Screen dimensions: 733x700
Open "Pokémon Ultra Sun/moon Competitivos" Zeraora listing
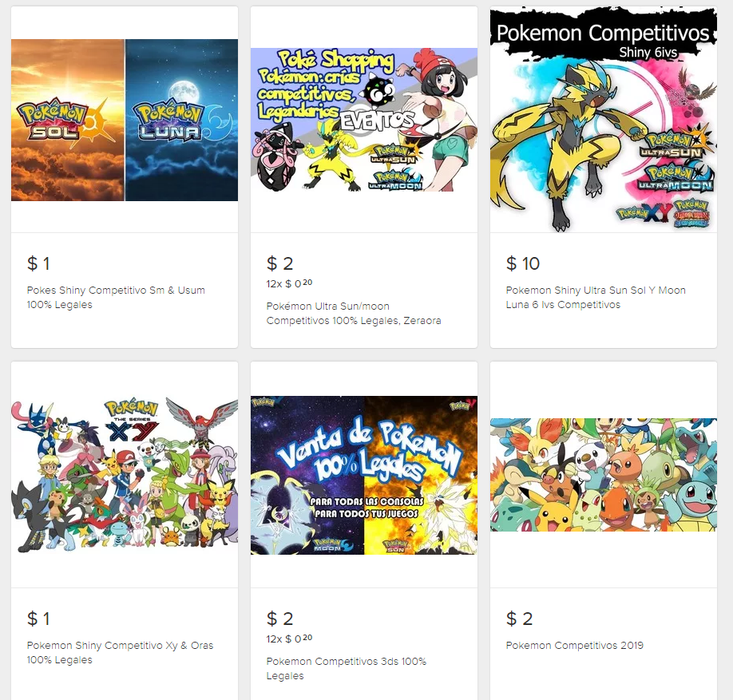354,313
